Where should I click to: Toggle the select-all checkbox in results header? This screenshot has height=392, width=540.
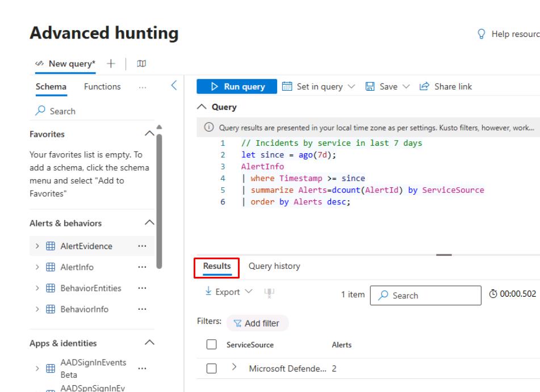[x=212, y=344]
